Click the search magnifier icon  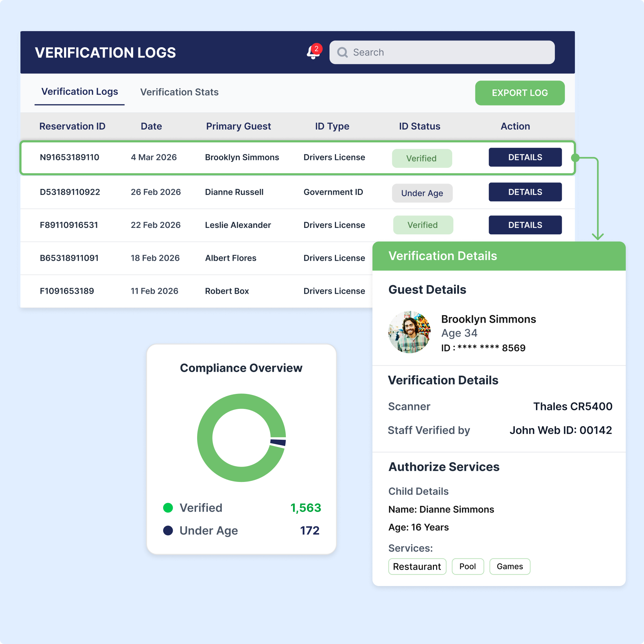(x=343, y=52)
